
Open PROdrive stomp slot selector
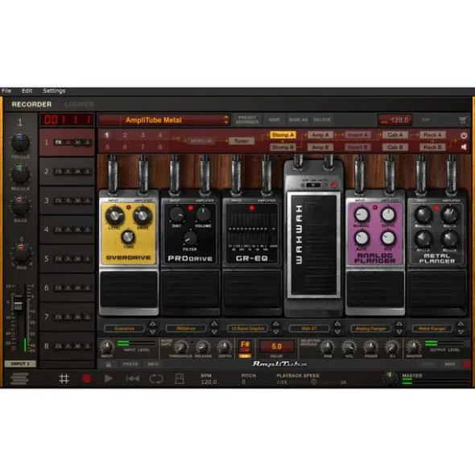[186, 329]
